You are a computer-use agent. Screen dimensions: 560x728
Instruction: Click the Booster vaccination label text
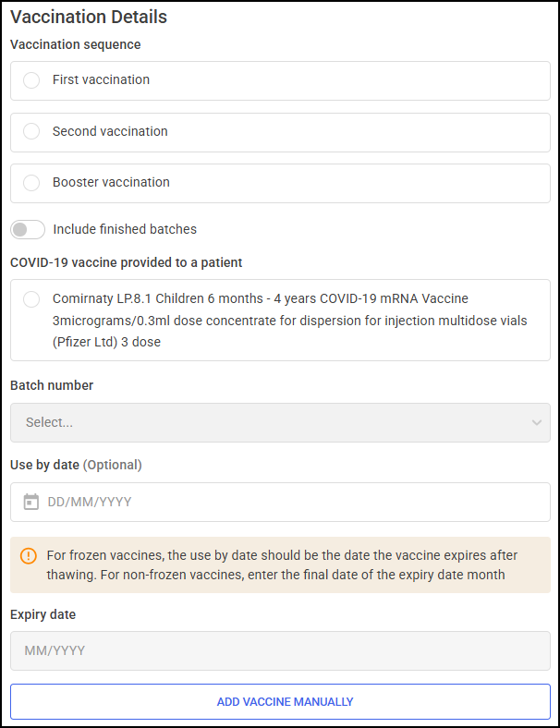111,183
